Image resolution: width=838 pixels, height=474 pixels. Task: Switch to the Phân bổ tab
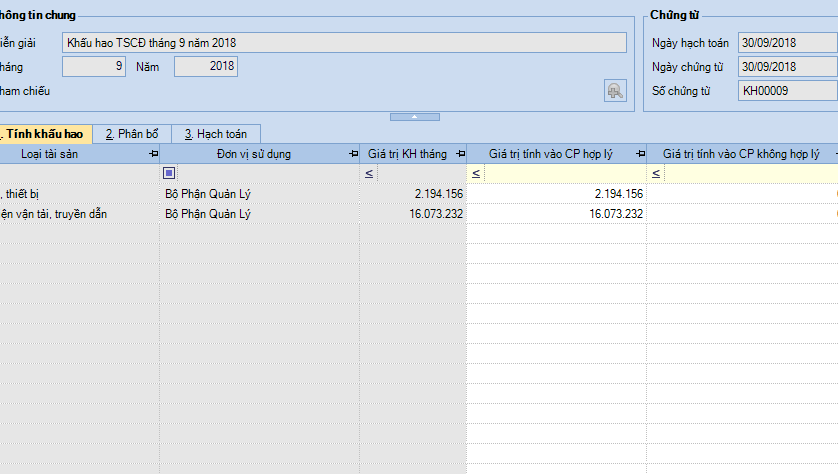tap(132, 134)
